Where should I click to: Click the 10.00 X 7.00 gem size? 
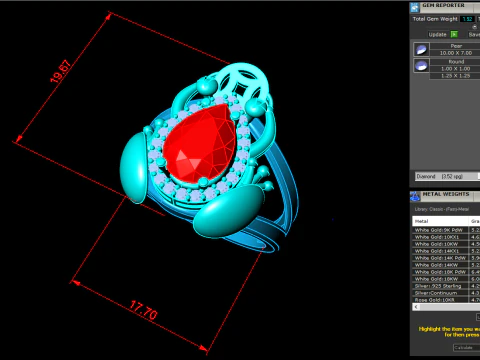point(456,53)
